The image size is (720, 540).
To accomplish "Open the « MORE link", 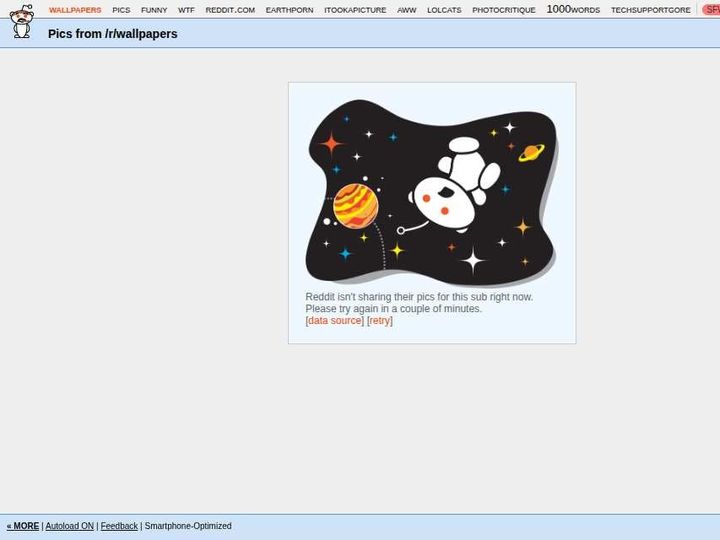I will pyautogui.click(x=22, y=526).
